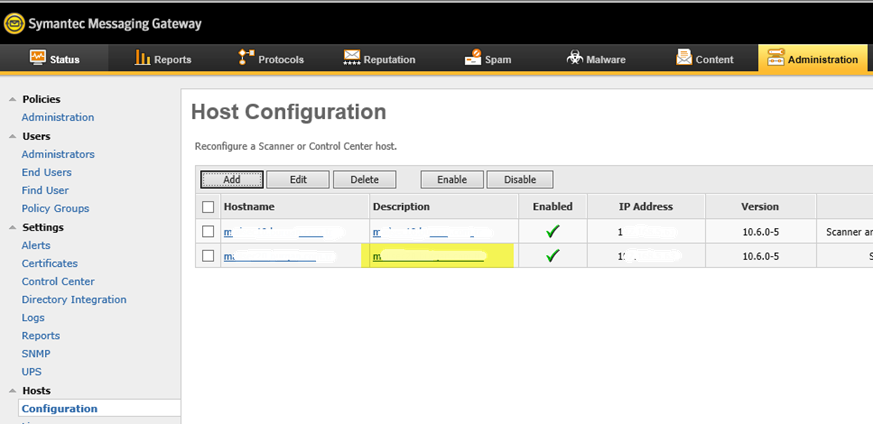Click the Content document icon

[x=684, y=57]
